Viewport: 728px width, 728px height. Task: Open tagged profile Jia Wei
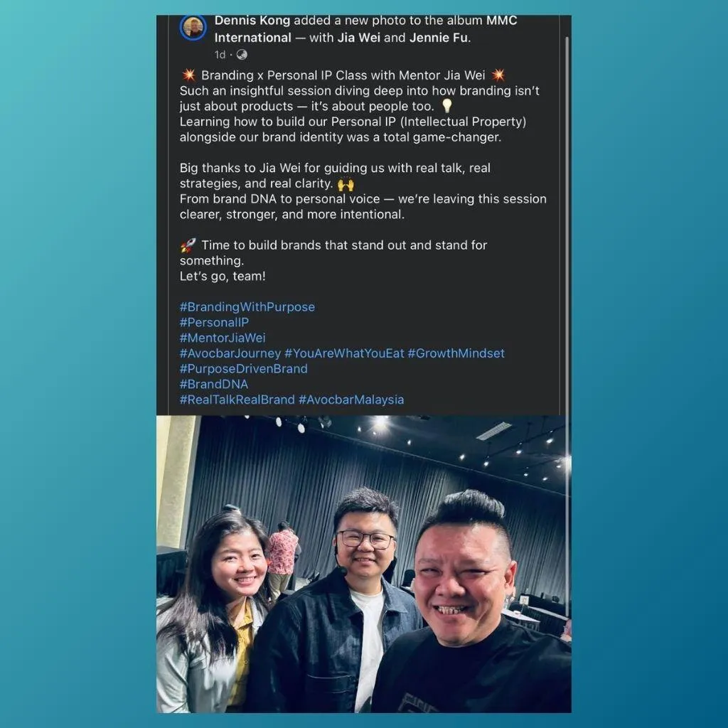[358, 38]
